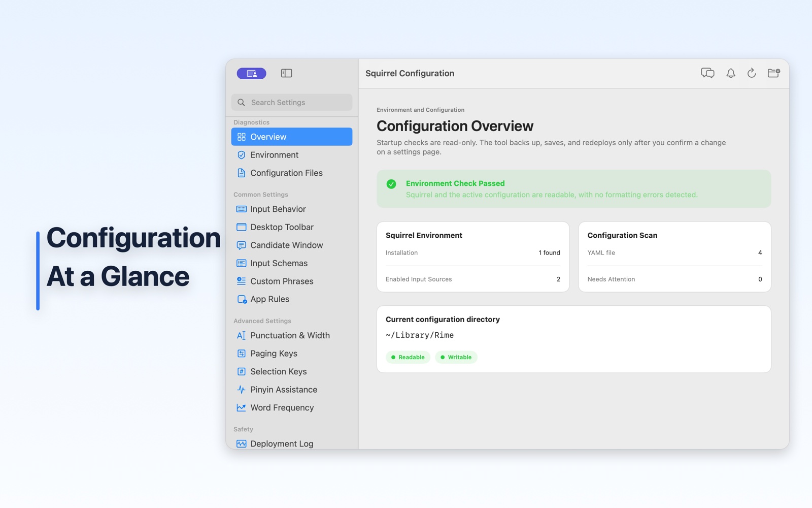Click the purple profile display button
This screenshot has width=812, height=508.
coord(251,74)
